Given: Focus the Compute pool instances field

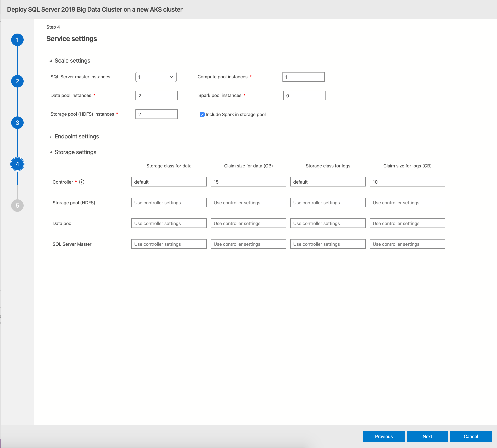Looking at the screenshot, I should [303, 77].
